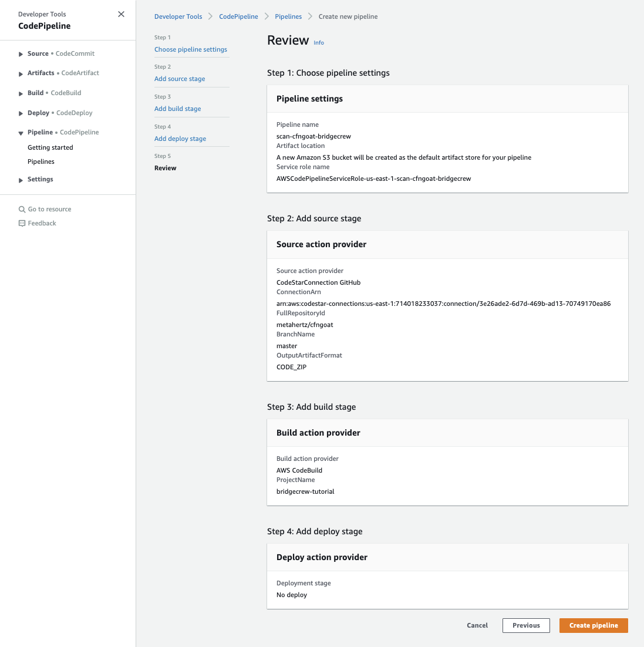Open the Feedback link
Screen dimensions: 644x647
[x=42, y=223]
